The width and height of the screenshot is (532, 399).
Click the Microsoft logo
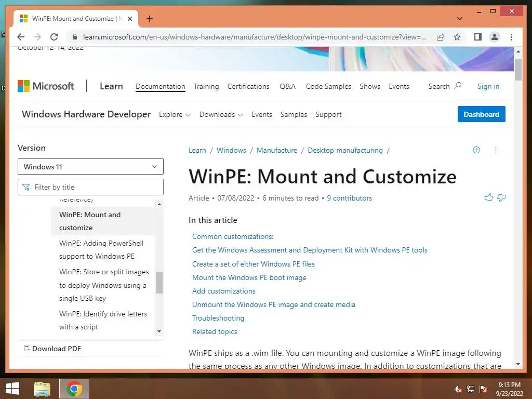46,86
